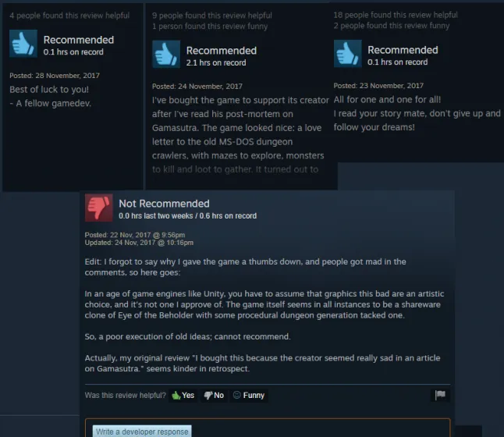504x437 pixels.
Task: Click the 18 people found this helpful text
Action: pos(396,15)
